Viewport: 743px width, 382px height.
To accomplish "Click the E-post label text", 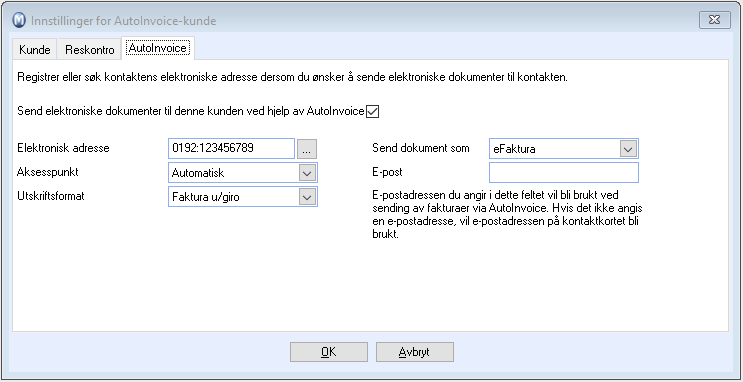I will pos(387,172).
